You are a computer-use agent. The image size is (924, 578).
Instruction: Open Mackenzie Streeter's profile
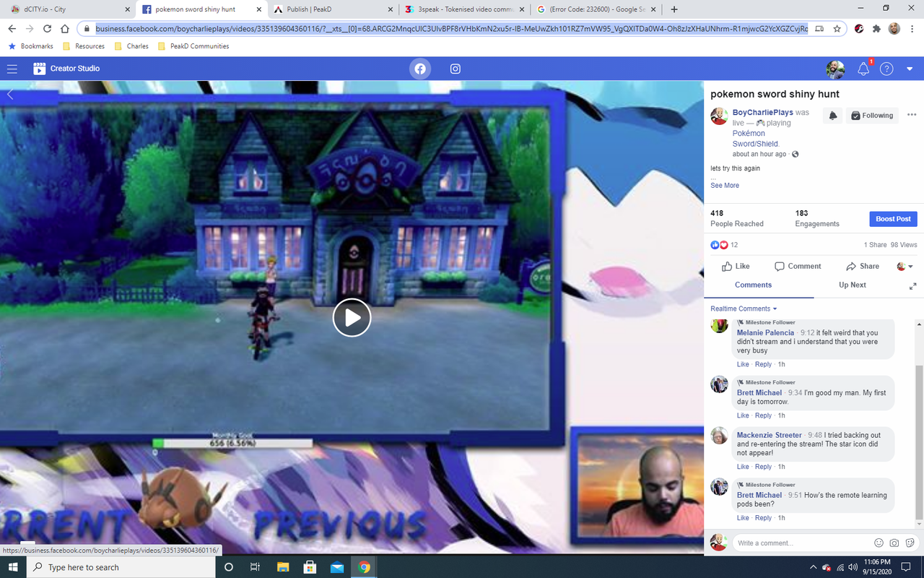coord(770,436)
